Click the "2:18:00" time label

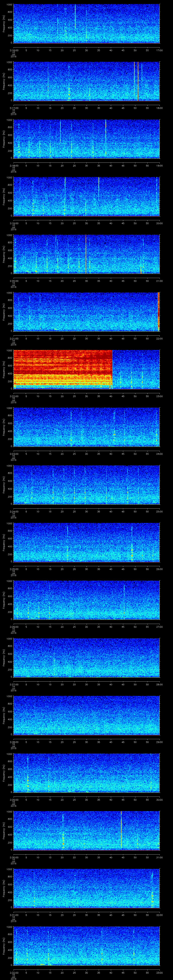(14, 166)
